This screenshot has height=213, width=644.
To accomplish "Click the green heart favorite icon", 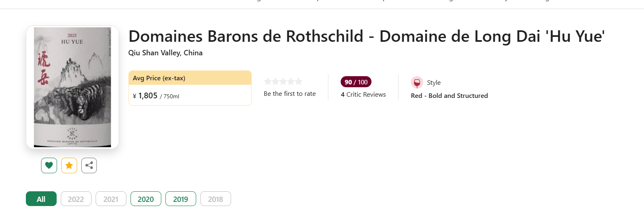I will [x=49, y=165].
